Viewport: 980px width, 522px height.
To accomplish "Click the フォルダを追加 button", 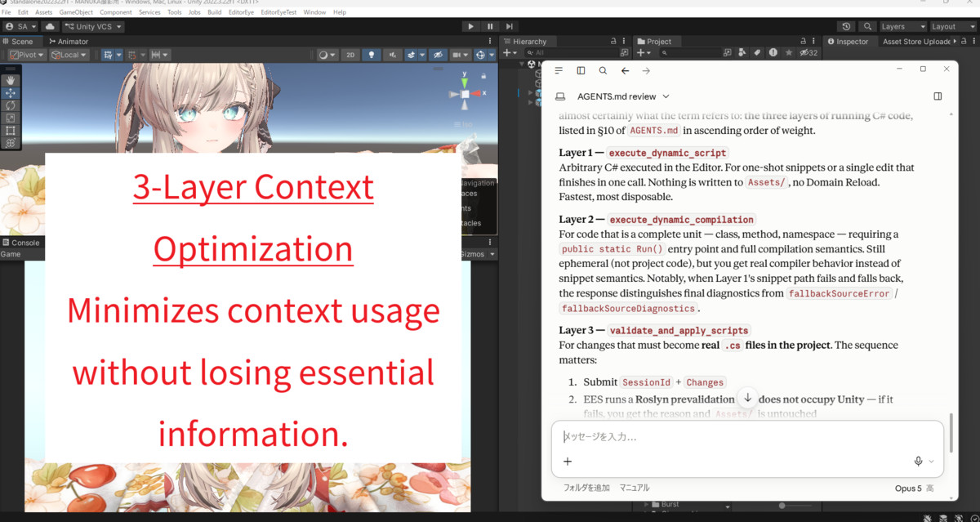I will 586,488.
